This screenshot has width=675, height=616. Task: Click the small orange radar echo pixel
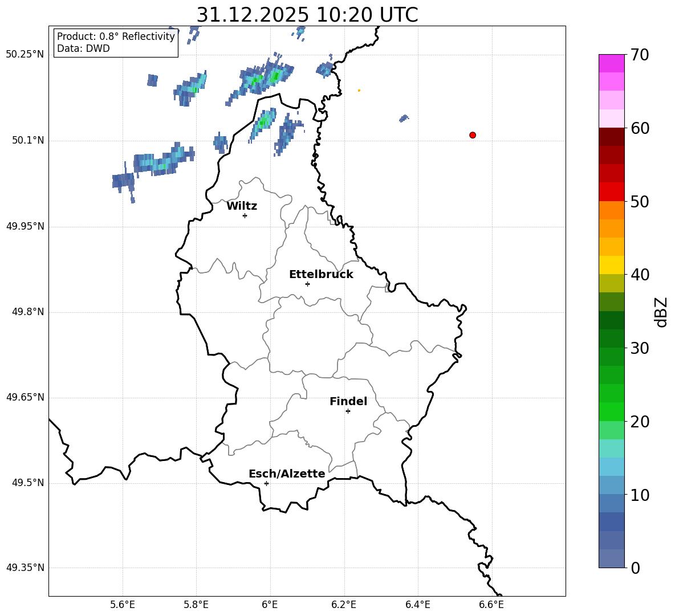359,91
